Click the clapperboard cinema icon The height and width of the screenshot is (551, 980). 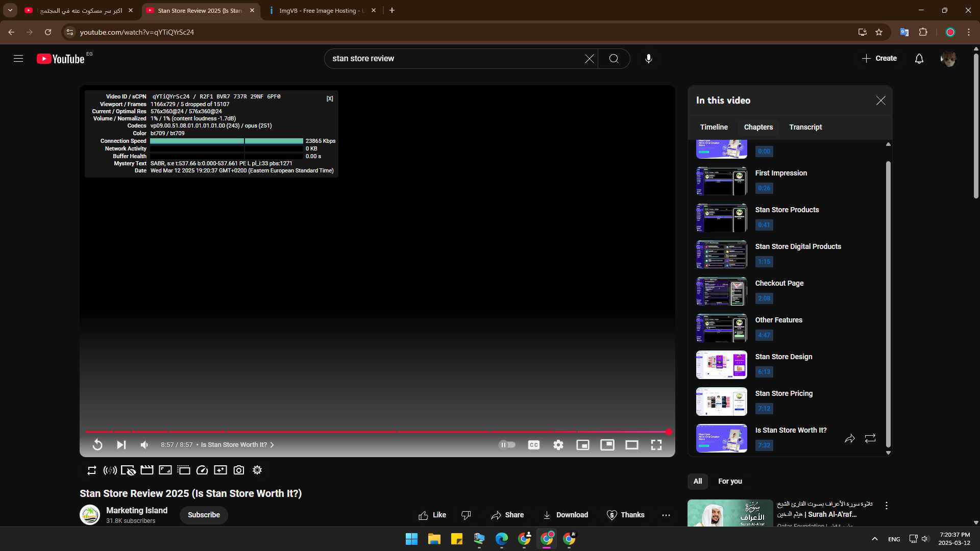[147, 470]
